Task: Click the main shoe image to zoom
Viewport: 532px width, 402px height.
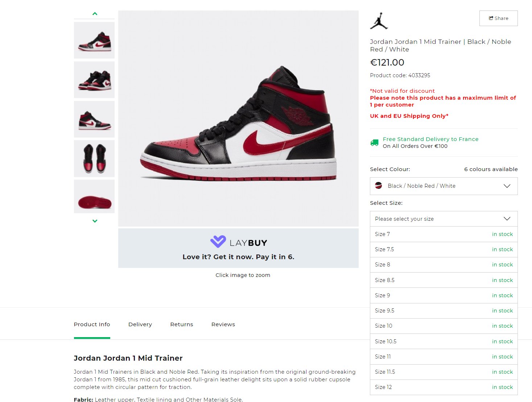Action: (238, 119)
